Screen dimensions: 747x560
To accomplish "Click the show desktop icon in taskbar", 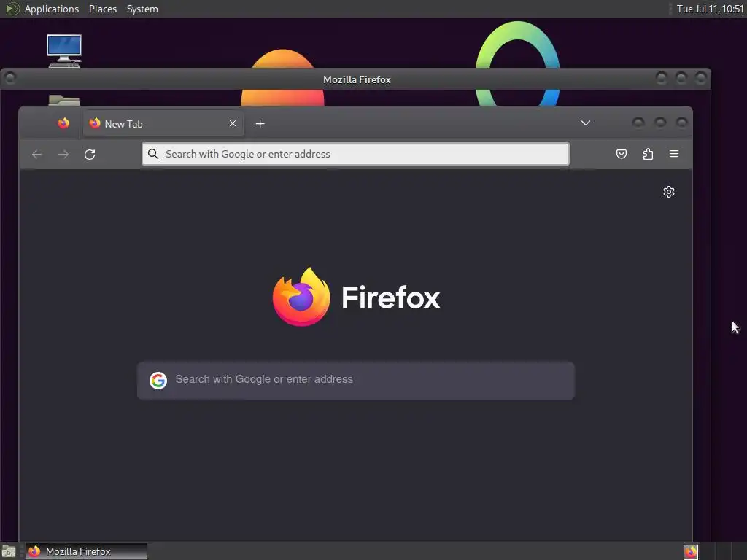I will (9, 551).
